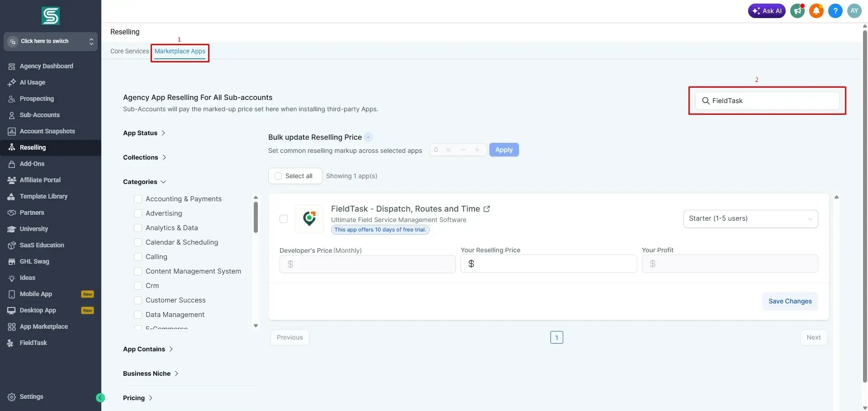The height and width of the screenshot is (411, 868).
Task: Click the Partners handshake icon
Action: [12, 213]
